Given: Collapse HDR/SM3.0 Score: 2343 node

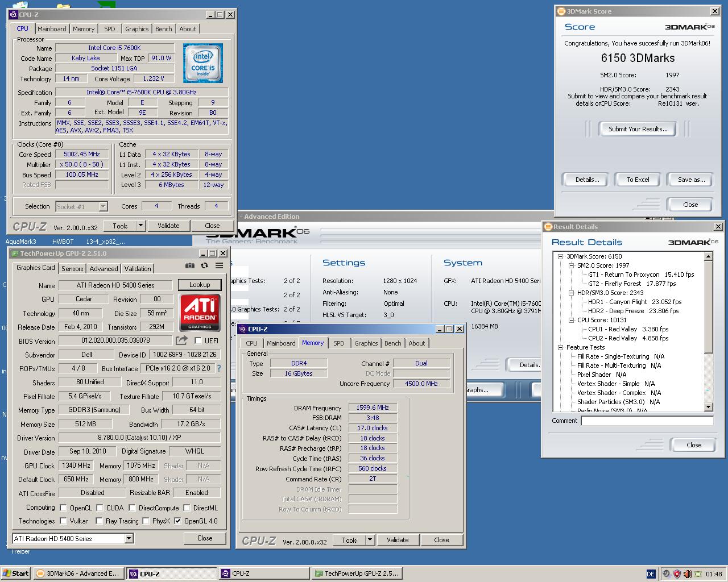Looking at the screenshot, I should click(x=572, y=293).
